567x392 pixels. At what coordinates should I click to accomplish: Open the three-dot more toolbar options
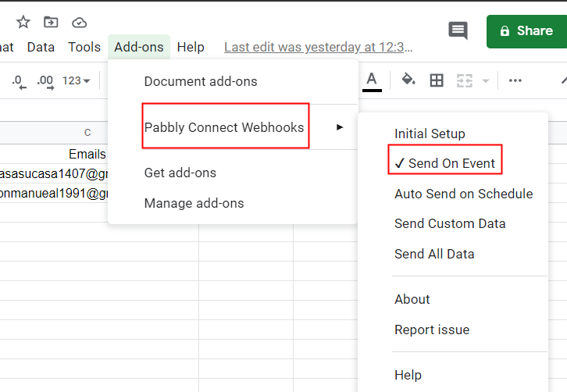[x=515, y=80]
